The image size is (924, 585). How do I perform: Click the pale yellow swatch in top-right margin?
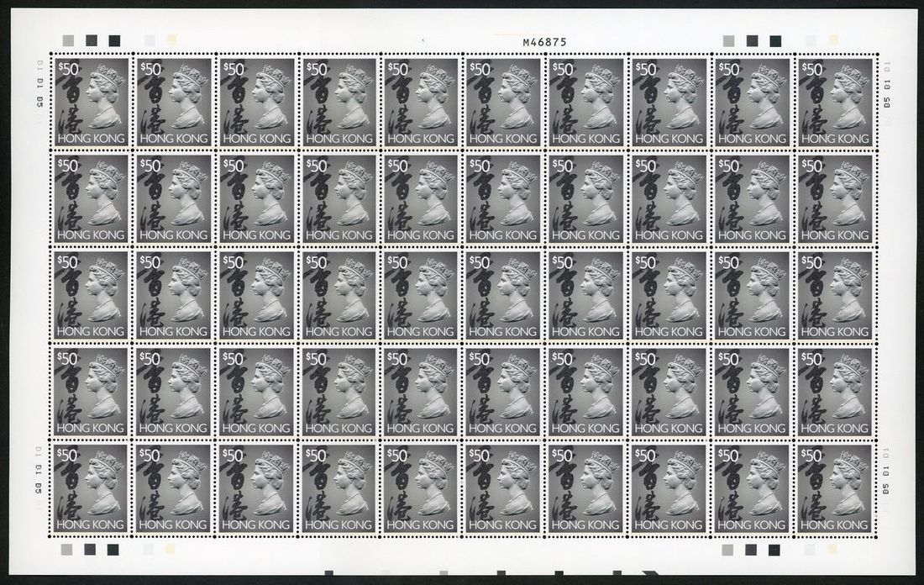pyautogui.click(x=833, y=40)
